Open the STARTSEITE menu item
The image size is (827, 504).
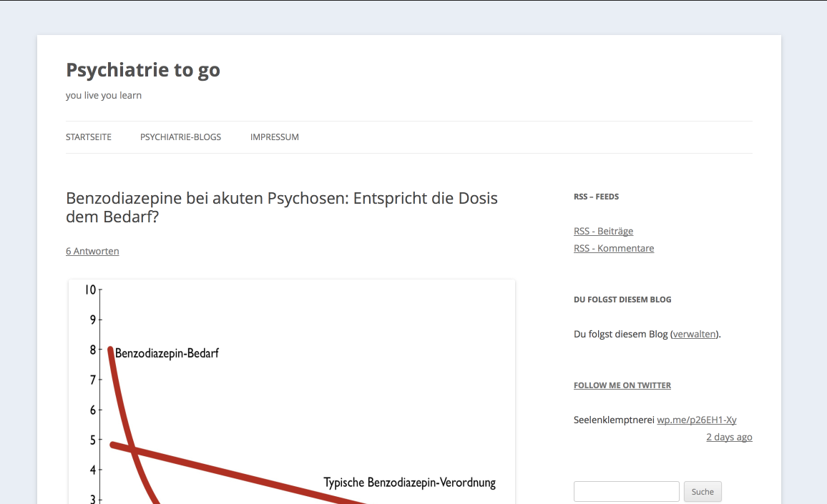coord(89,137)
